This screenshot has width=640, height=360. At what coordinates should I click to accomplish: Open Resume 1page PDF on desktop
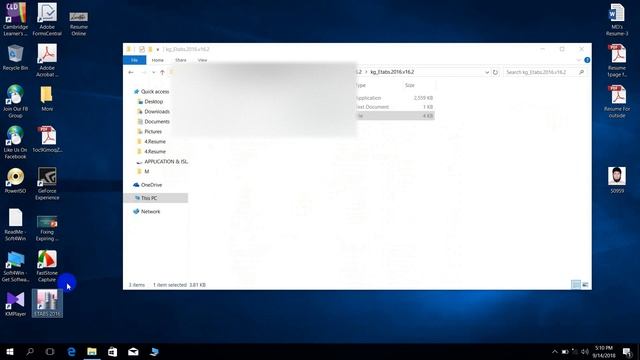click(617, 60)
